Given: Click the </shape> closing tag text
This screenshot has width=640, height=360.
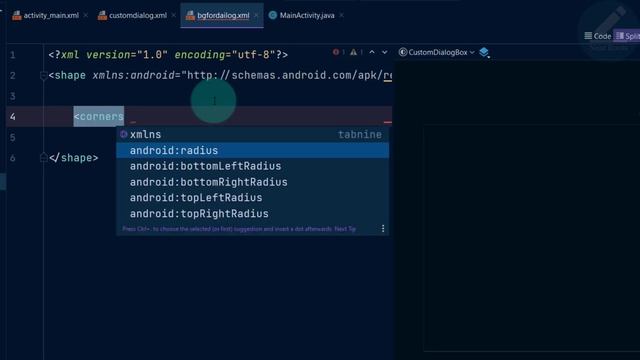Looking at the screenshot, I should 73,158.
